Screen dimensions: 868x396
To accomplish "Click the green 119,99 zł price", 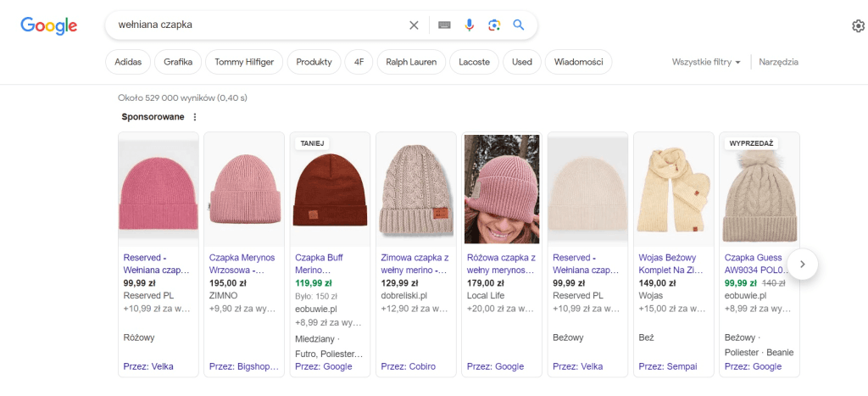I will (314, 283).
